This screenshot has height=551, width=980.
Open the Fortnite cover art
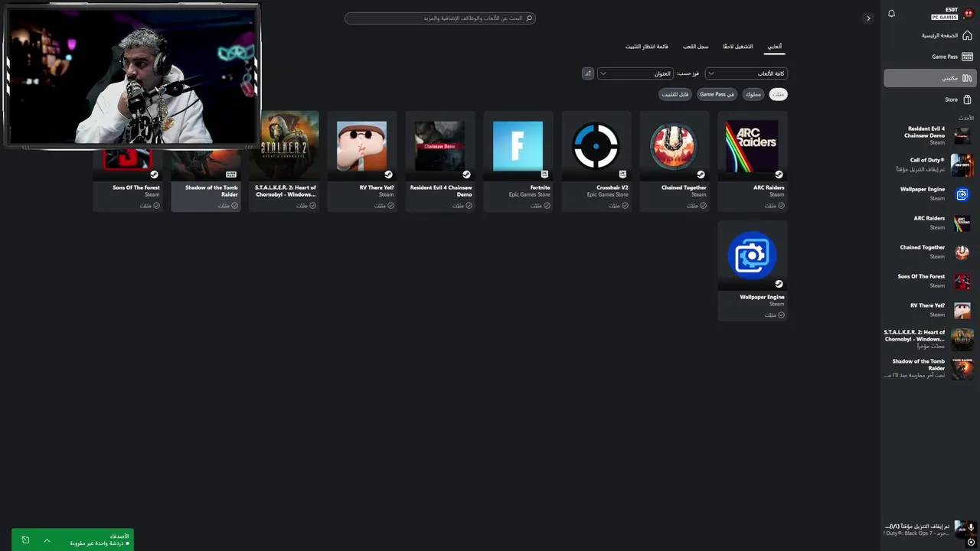click(518, 145)
